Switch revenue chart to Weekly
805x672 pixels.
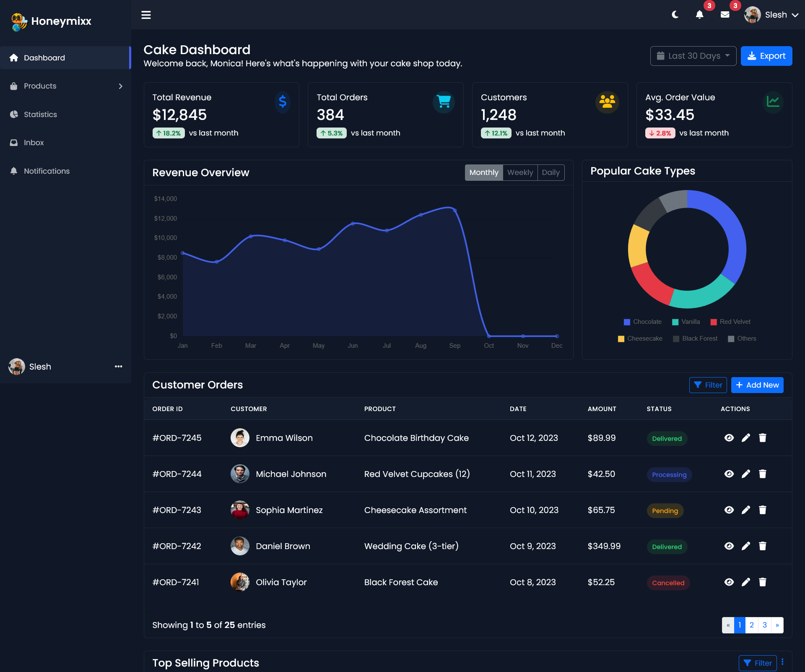(x=520, y=172)
